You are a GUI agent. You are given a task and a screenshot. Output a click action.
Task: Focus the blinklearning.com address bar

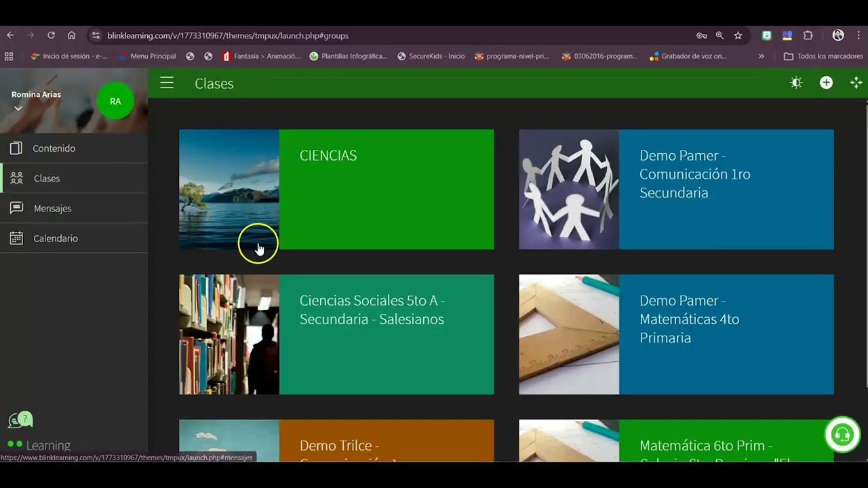point(393,35)
